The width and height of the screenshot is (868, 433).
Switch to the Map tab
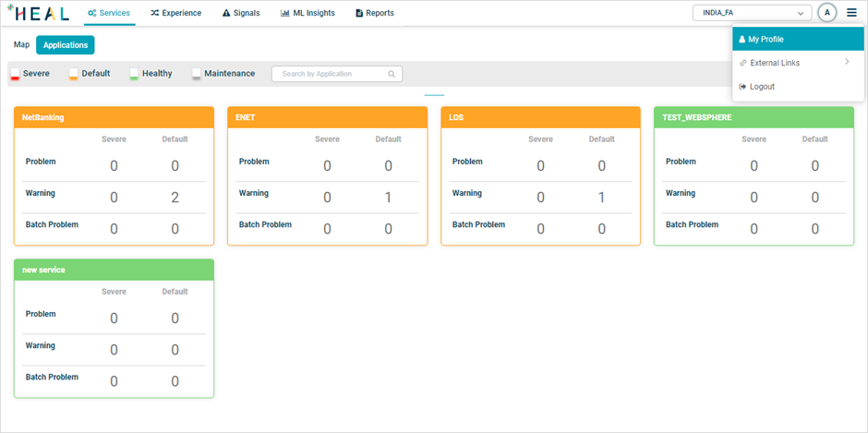click(x=21, y=44)
